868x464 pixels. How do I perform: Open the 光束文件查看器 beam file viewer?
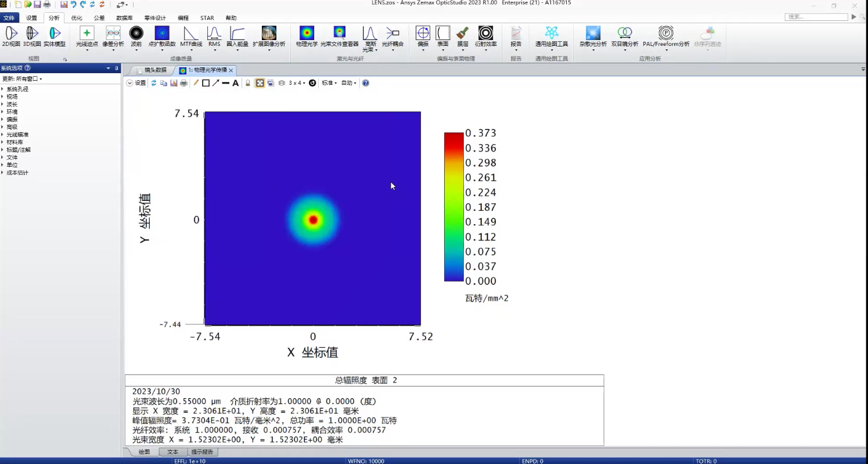coord(340,36)
